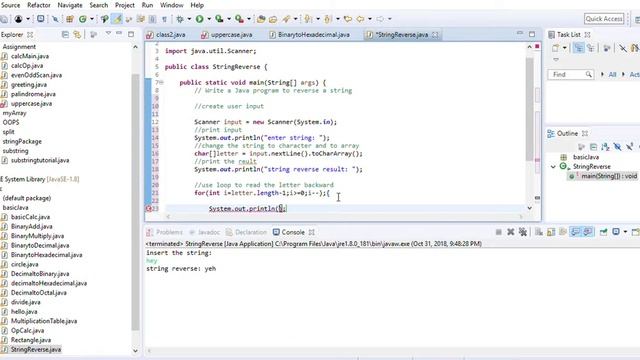
Task: Click the Run Last Tool (external tools) icon
Action: click(239, 19)
